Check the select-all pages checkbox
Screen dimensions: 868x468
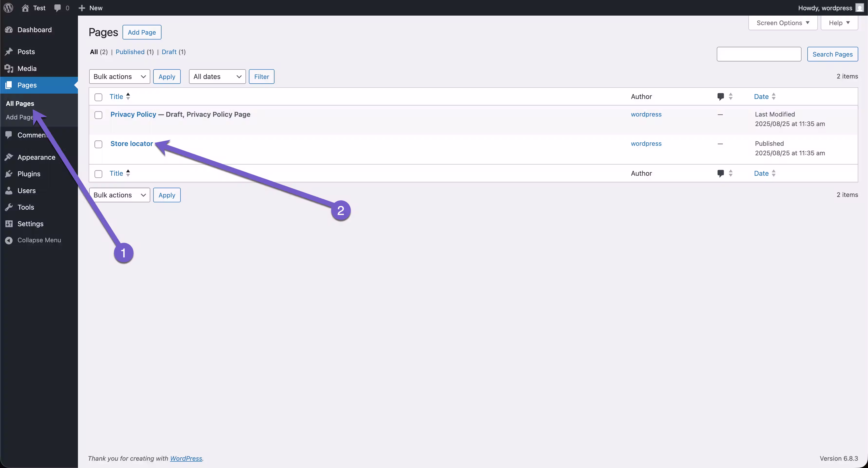[x=98, y=97]
